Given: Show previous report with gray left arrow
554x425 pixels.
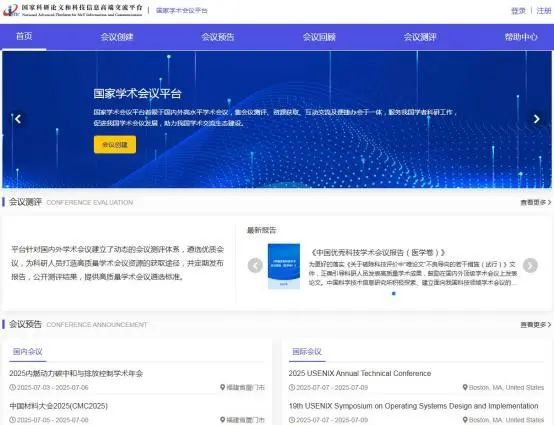Looking at the screenshot, I should 255,265.
